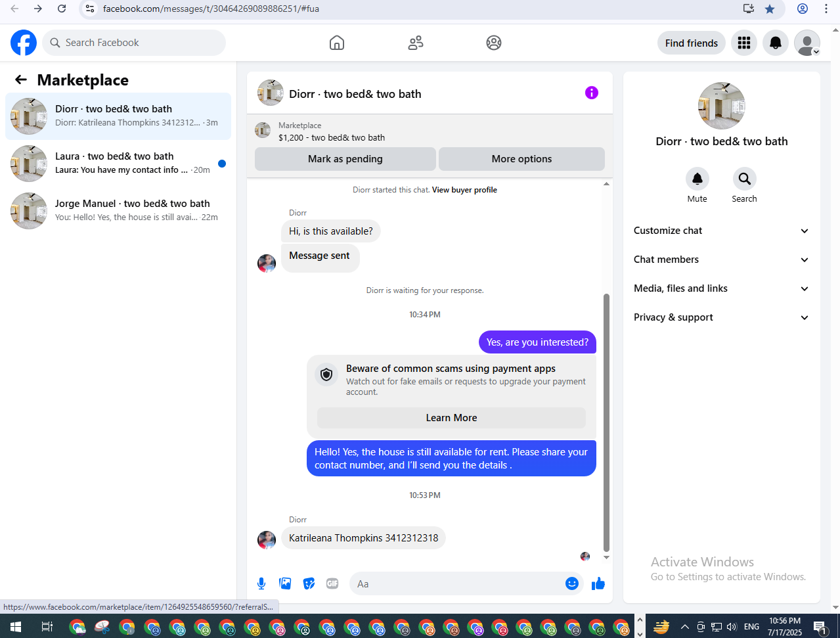Open the Diorr conversation in the list
840x638 pixels.
[x=118, y=116]
